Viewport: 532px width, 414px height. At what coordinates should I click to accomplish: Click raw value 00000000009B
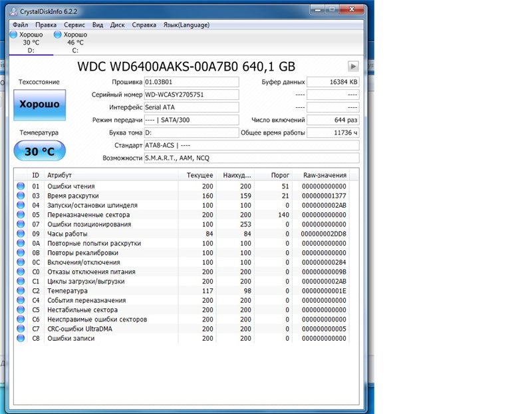tap(324, 272)
